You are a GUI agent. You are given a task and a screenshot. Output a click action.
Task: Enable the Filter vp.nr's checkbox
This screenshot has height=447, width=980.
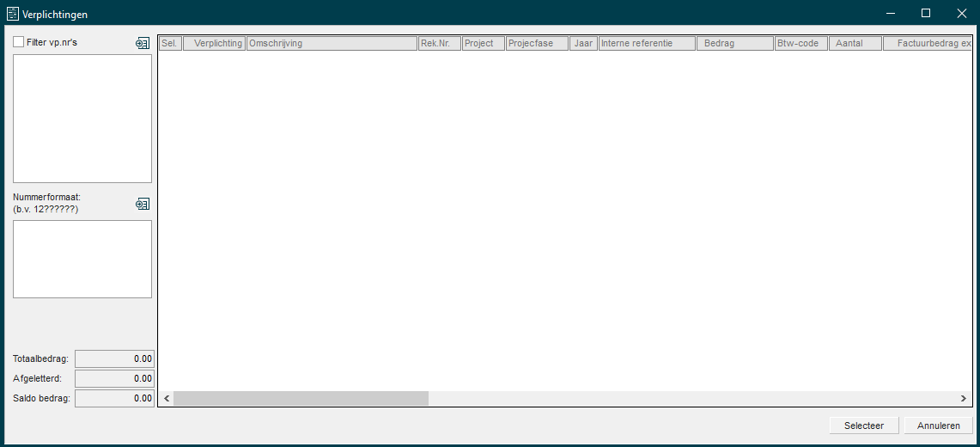coord(19,42)
